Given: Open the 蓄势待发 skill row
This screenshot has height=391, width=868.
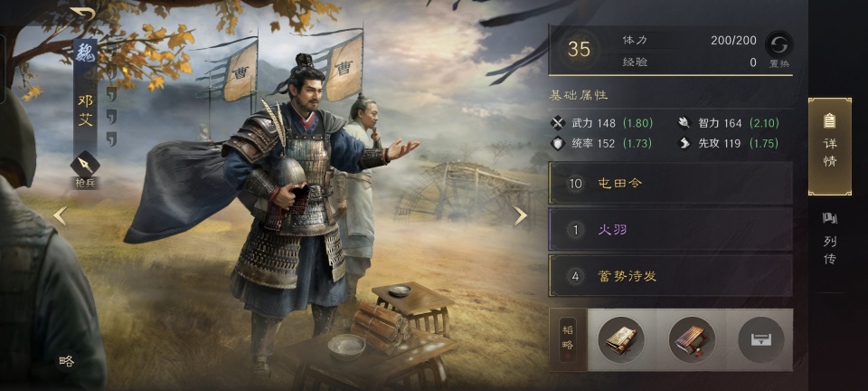Looking at the screenshot, I should (x=670, y=276).
